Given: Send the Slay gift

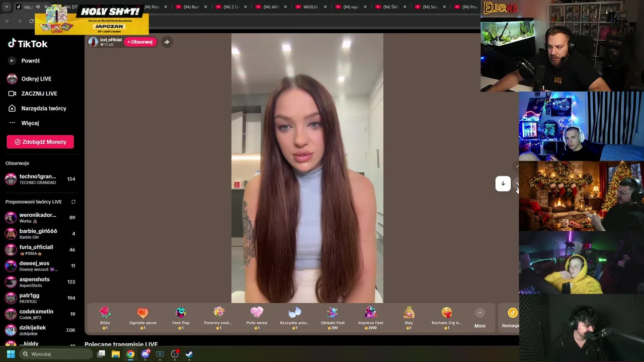Looking at the screenshot, I should [x=409, y=318].
